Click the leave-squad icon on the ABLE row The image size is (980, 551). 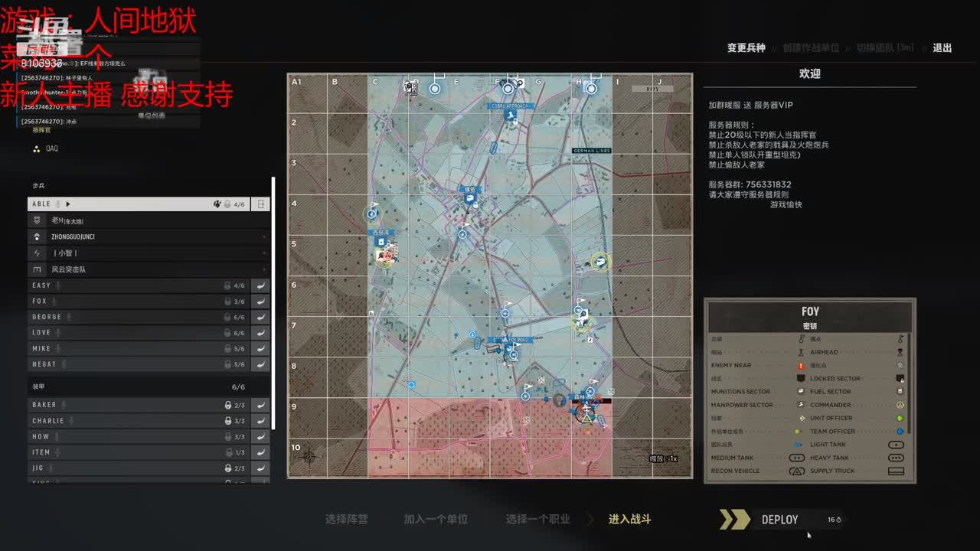261,204
